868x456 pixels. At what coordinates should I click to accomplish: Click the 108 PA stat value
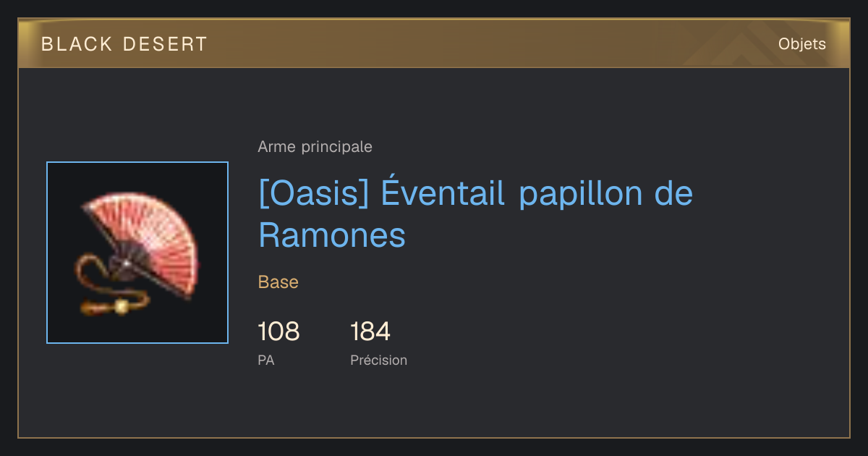tap(278, 332)
